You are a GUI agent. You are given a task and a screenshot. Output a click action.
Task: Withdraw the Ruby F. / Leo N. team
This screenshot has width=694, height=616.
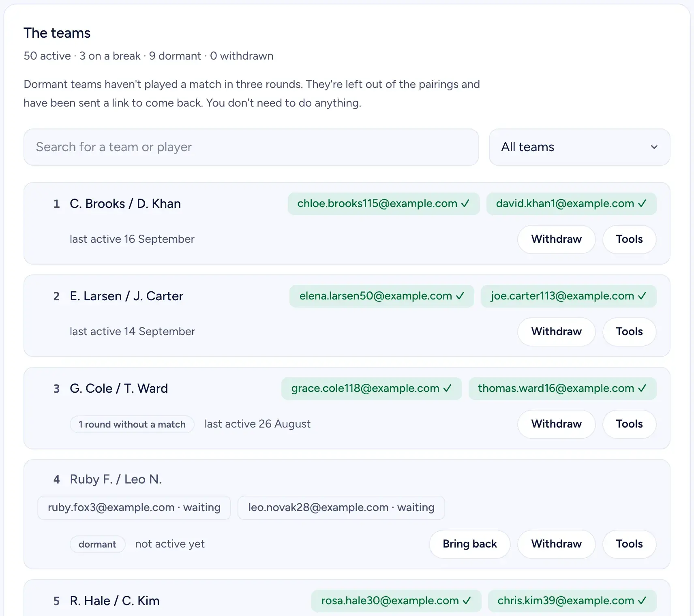coord(556,544)
